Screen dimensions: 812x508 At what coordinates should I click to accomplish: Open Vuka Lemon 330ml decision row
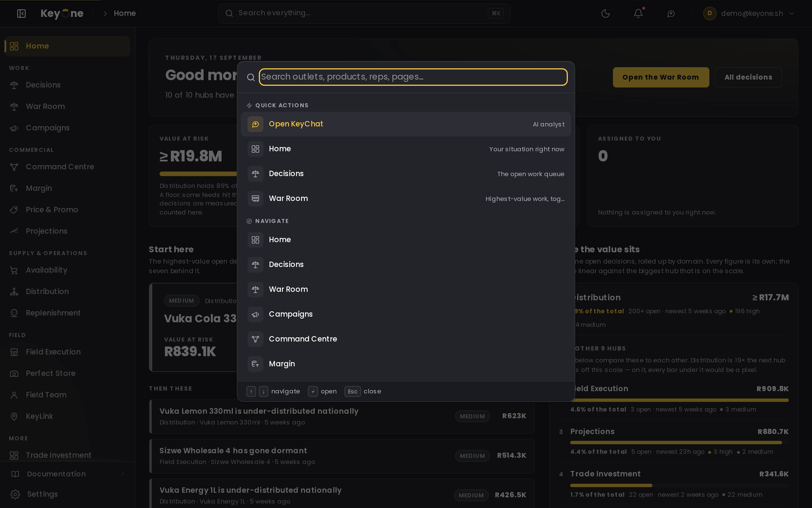(342, 416)
